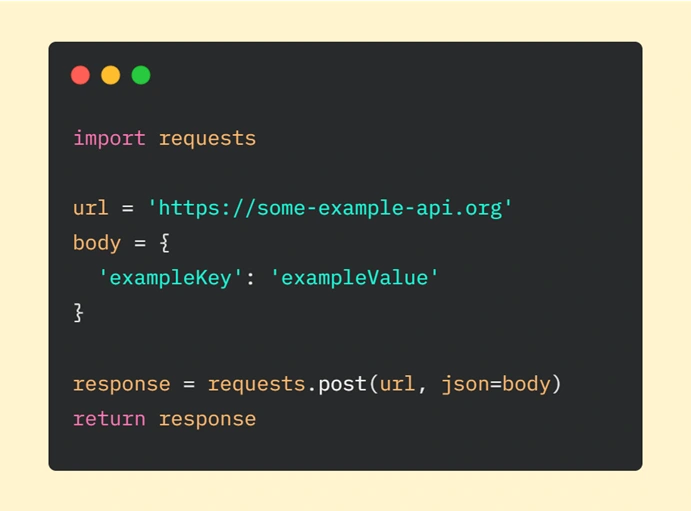The image size is (691, 511).
Task: Click the body value after json=
Action: (526, 384)
